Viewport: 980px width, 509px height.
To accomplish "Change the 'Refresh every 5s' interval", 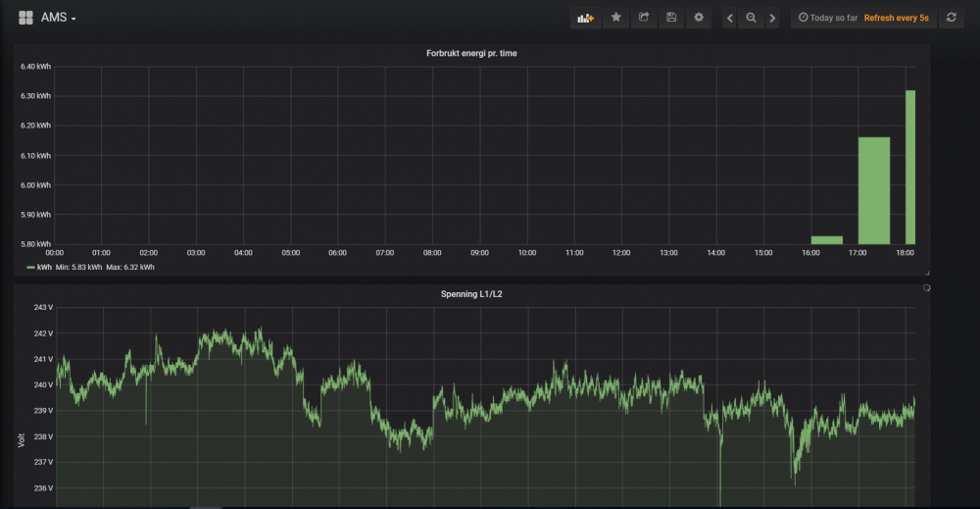I will pos(896,18).
